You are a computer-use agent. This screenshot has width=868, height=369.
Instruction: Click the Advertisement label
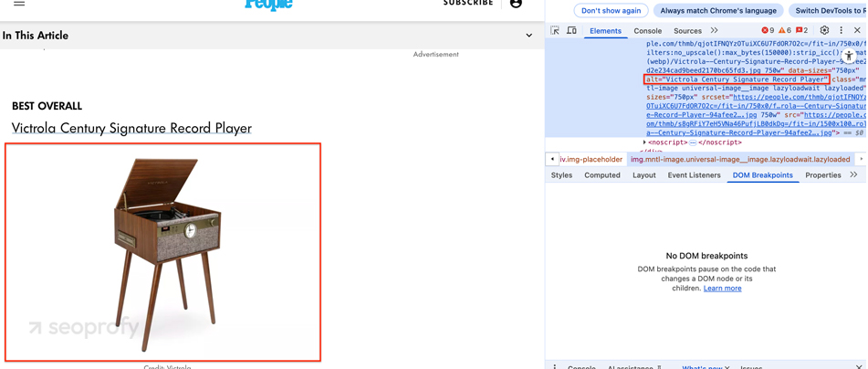pyautogui.click(x=435, y=54)
